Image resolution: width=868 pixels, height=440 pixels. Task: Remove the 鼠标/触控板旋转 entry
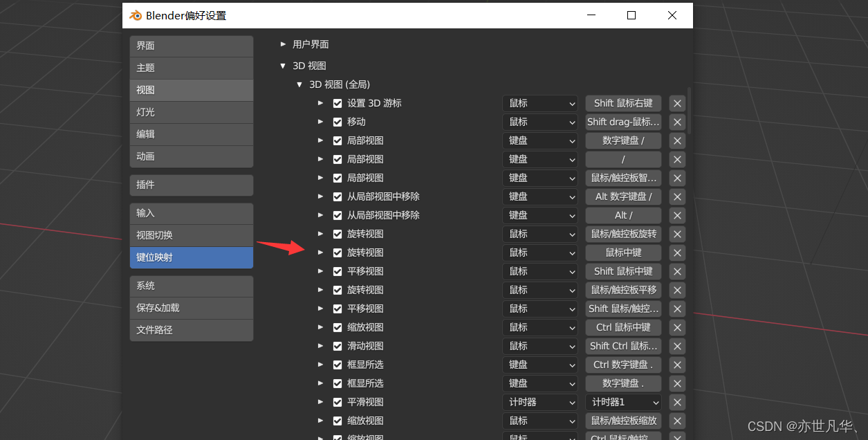click(x=677, y=234)
